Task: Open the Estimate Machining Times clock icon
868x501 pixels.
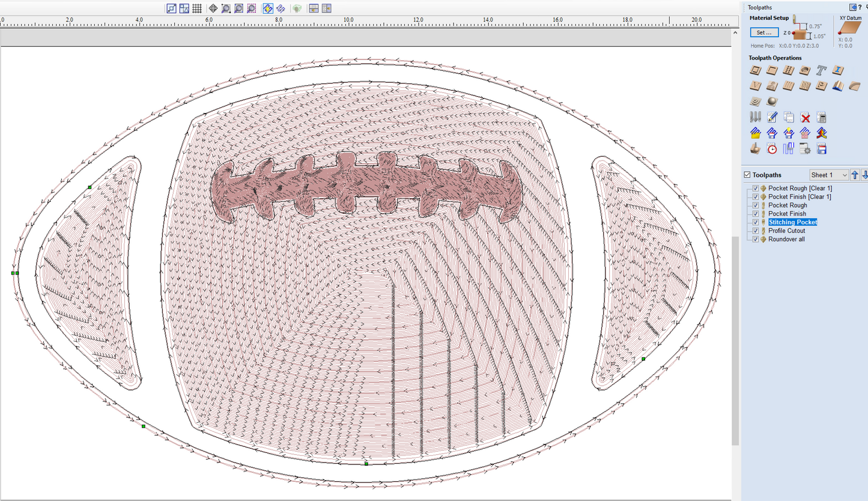Action: point(772,149)
